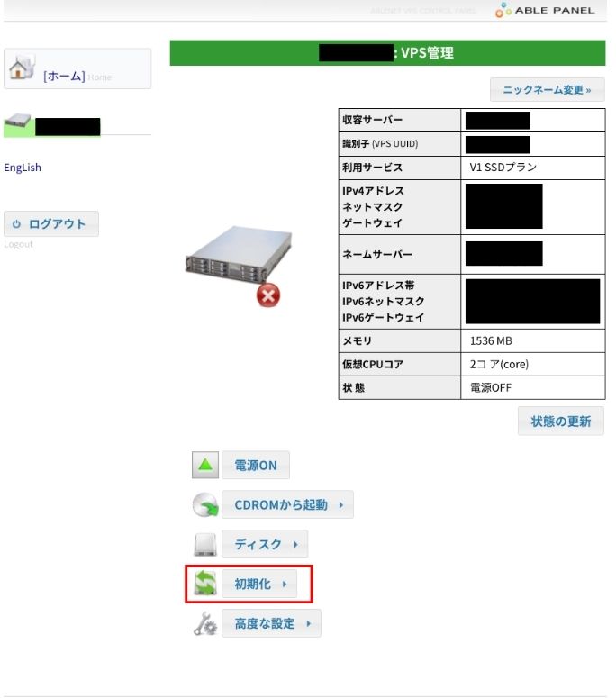Expand the 初期化 menu arrow

pyautogui.click(x=285, y=584)
